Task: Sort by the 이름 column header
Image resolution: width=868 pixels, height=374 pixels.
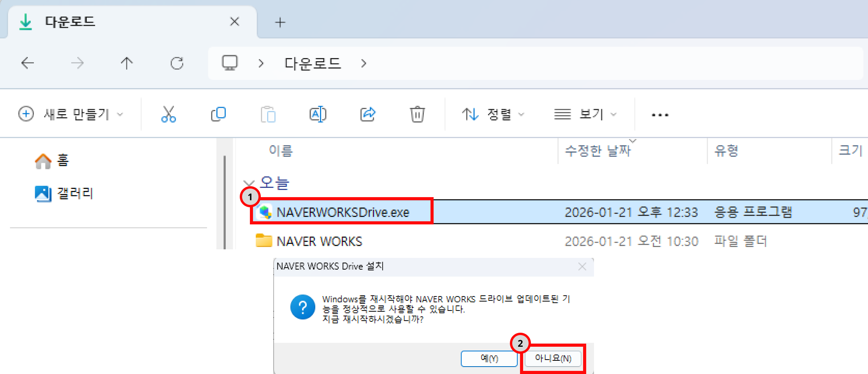Action: pyautogui.click(x=281, y=150)
